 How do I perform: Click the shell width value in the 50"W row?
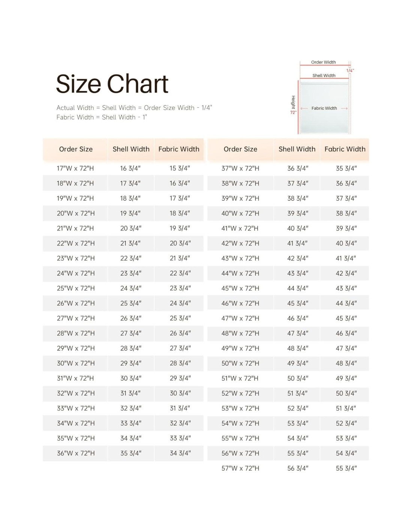point(297,363)
